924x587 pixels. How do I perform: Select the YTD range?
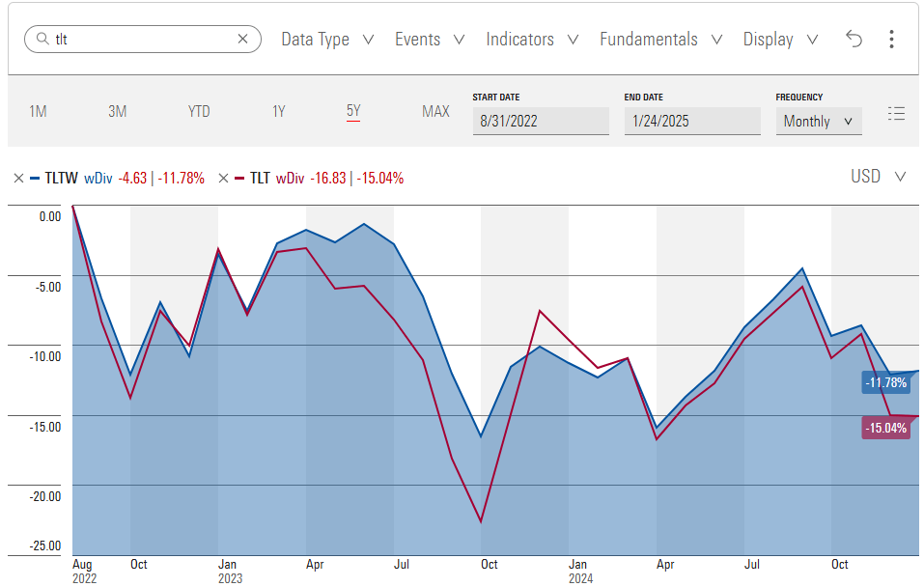[x=198, y=111]
